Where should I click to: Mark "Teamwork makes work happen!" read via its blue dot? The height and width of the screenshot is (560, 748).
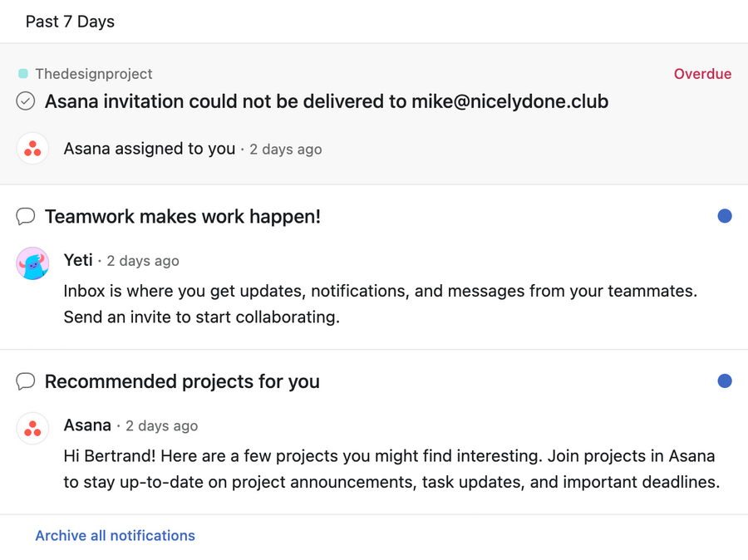click(724, 215)
